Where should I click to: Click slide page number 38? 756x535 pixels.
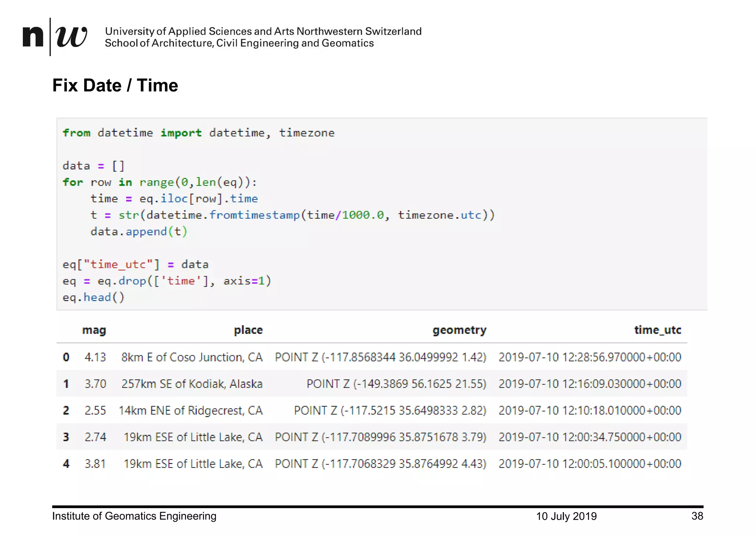click(697, 516)
